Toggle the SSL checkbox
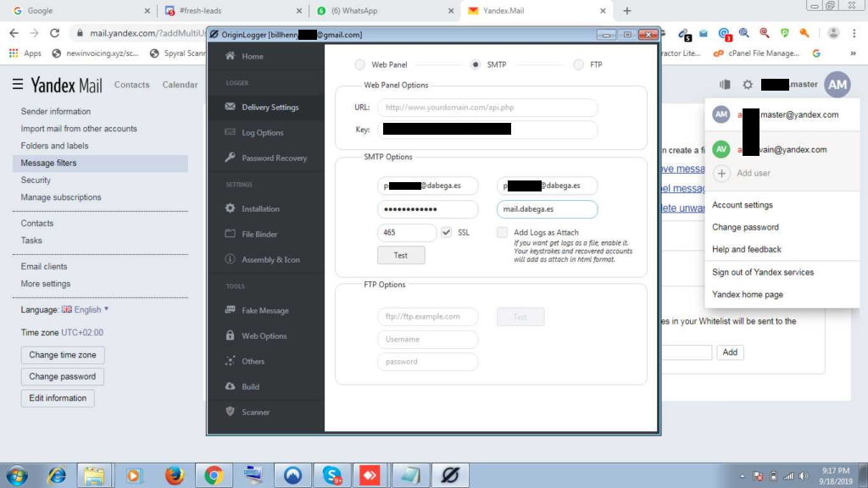This screenshot has width=868, height=488. click(446, 232)
